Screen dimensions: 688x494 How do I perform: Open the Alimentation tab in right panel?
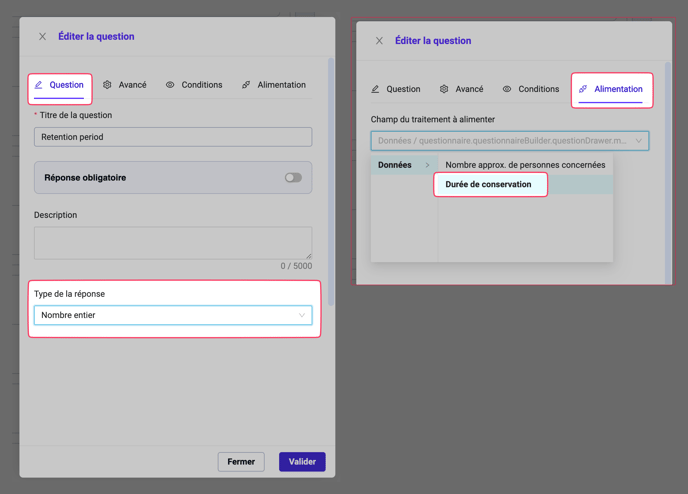pyautogui.click(x=611, y=89)
